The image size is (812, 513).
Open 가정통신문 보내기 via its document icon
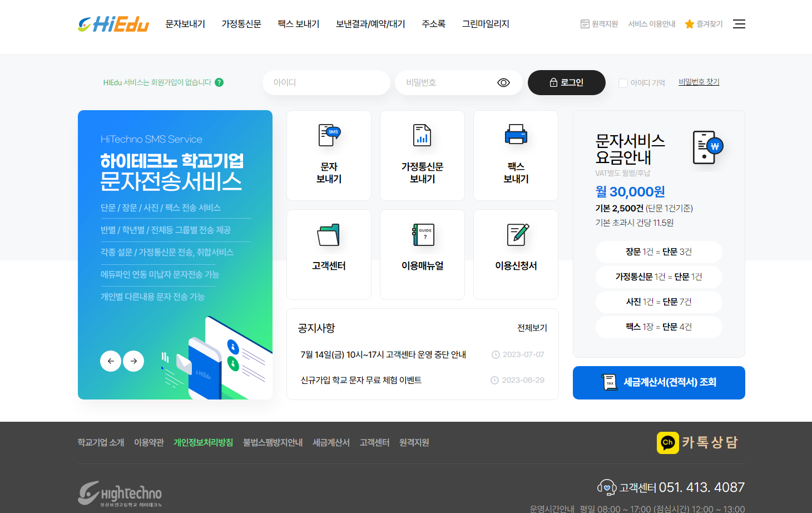pos(422,134)
